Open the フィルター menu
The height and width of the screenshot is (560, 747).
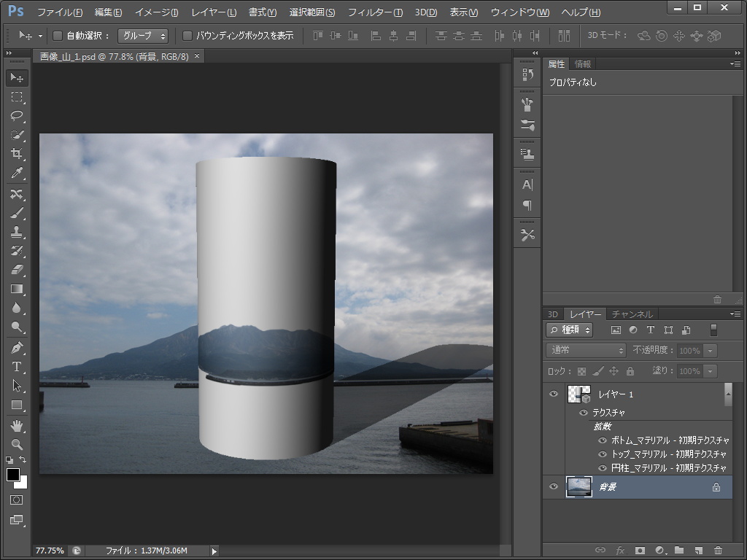pos(375,12)
